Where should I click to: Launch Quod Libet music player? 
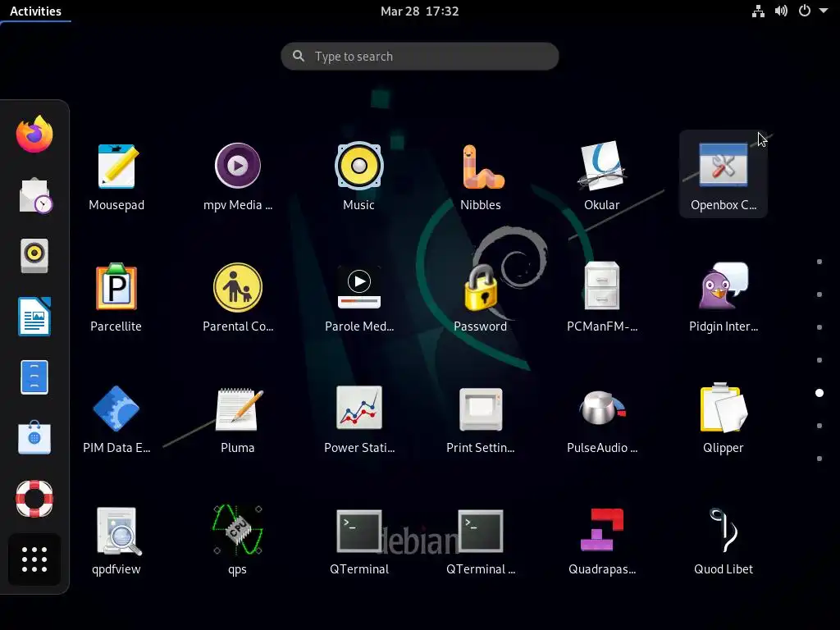coord(724,540)
